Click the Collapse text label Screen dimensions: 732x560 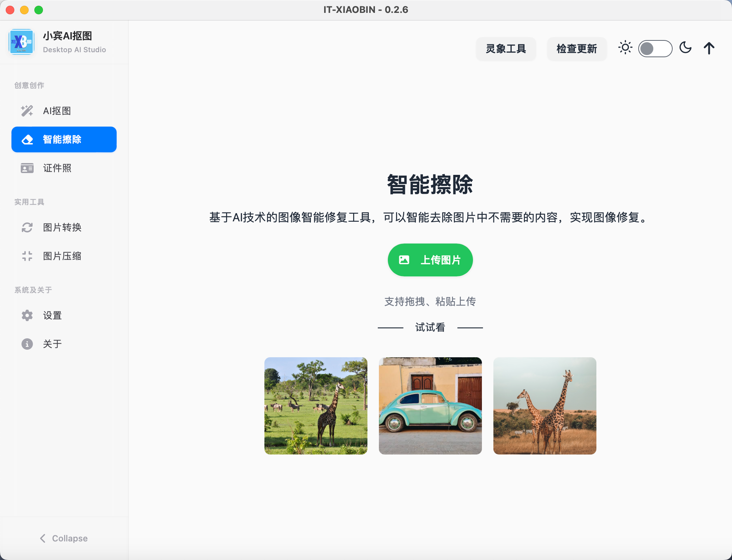(70, 538)
